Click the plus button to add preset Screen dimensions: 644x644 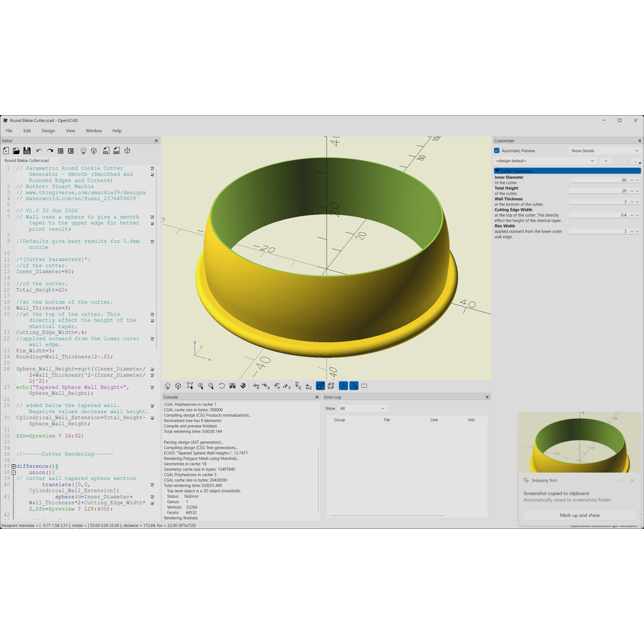(x=606, y=161)
